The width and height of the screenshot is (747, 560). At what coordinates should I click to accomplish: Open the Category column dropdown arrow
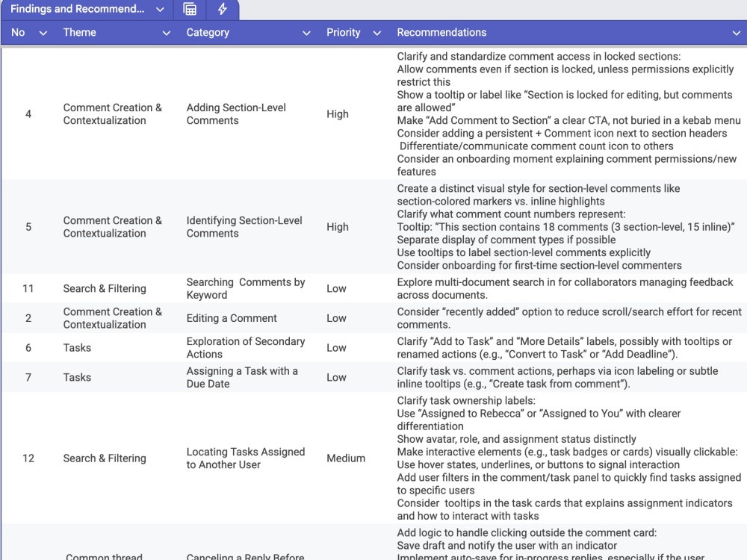(x=306, y=33)
